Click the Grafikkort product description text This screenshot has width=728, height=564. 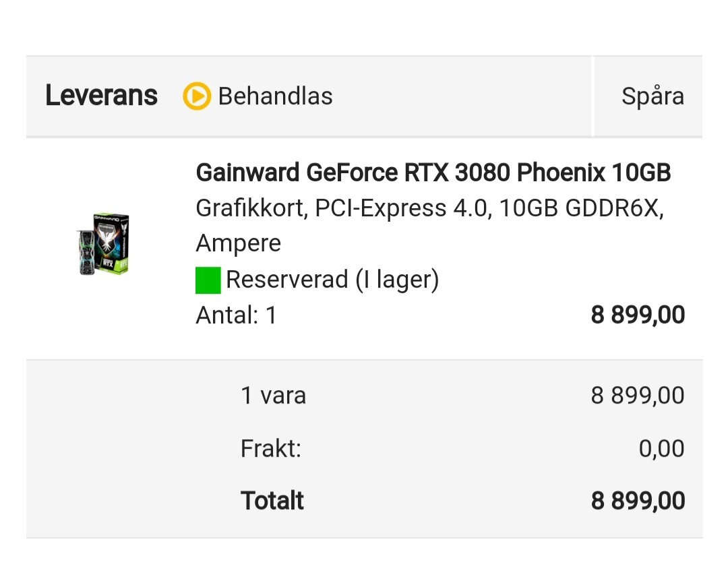[249, 209]
